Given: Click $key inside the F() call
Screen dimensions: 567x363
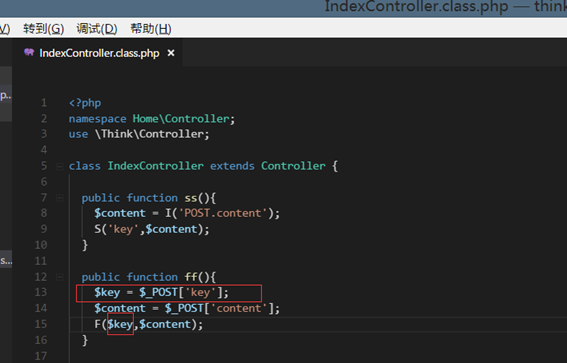Looking at the screenshot, I should (120, 324).
